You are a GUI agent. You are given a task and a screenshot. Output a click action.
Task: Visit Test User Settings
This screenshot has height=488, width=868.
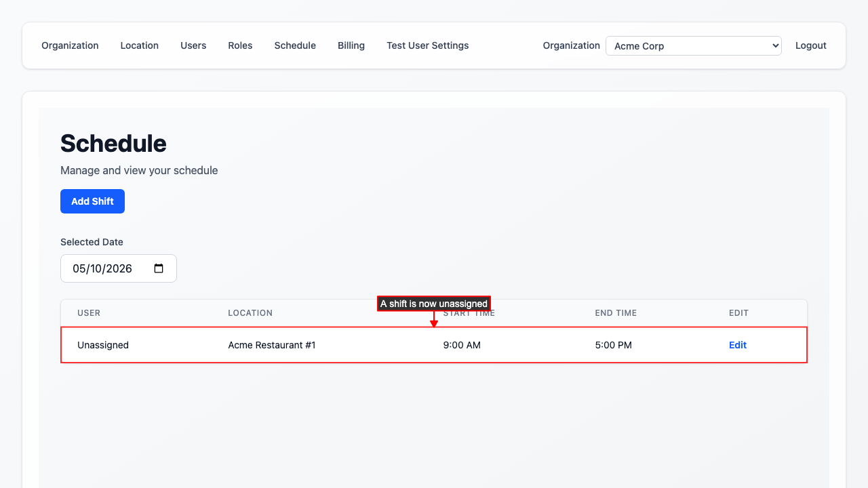click(x=427, y=45)
